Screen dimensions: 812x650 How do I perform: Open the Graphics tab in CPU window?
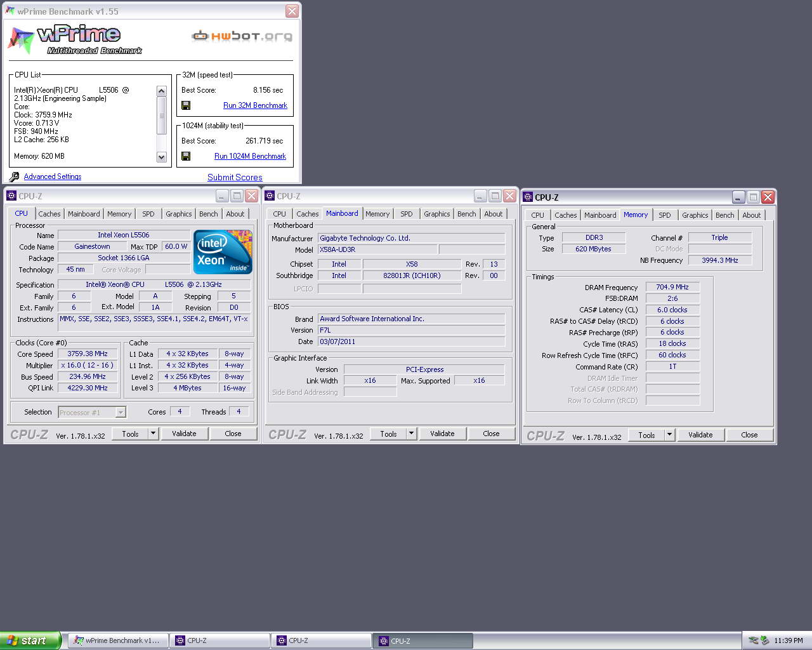tap(179, 214)
